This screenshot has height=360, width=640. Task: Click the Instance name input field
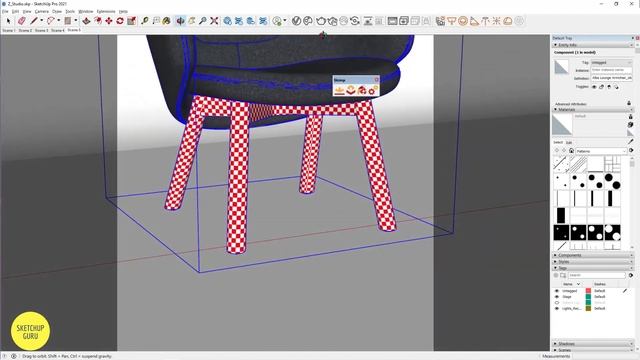point(611,70)
